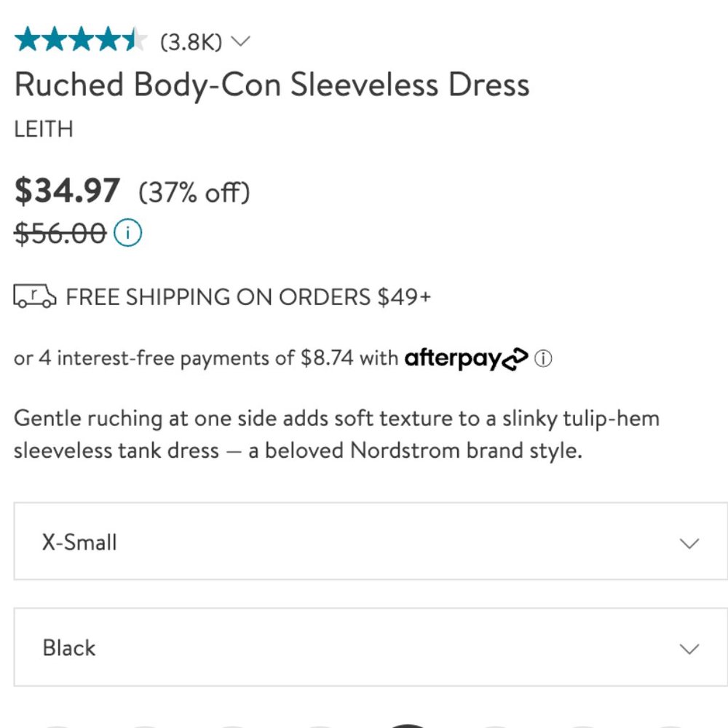
Task: Open the X-Small size dropdown
Action: [371, 542]
